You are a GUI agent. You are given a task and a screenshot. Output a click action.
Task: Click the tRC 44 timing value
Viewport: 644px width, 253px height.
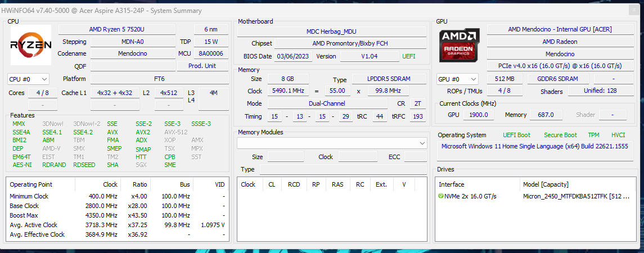(379, 116)
